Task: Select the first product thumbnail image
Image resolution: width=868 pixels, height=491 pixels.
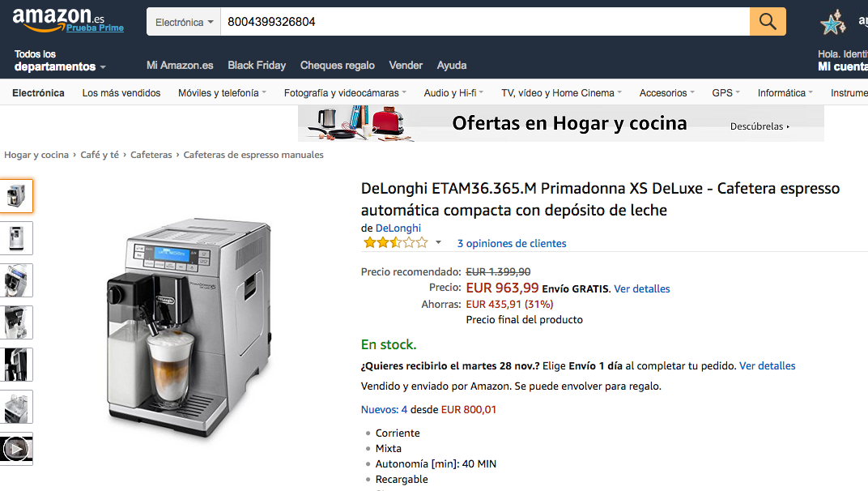Action: pyautogui.click(x=16, y=196)
